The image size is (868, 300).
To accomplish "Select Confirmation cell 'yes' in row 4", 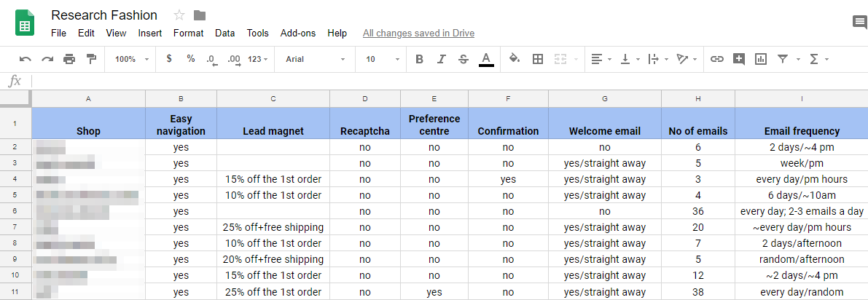I will pos(508,179).
